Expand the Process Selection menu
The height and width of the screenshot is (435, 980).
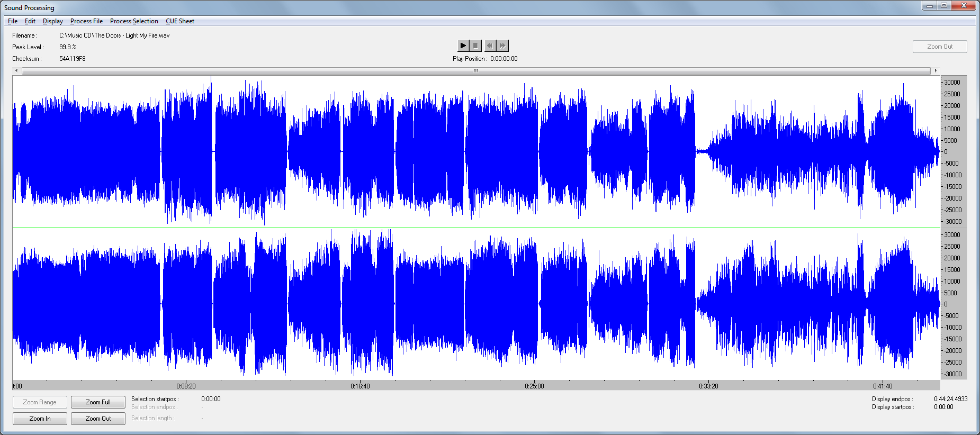pos(134,21)
